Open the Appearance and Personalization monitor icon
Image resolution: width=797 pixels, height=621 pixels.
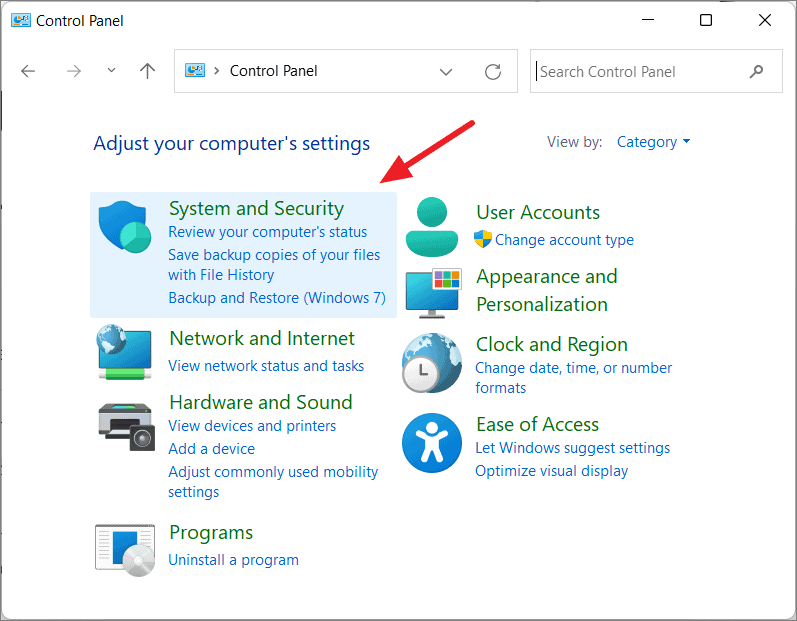[434, 293]
